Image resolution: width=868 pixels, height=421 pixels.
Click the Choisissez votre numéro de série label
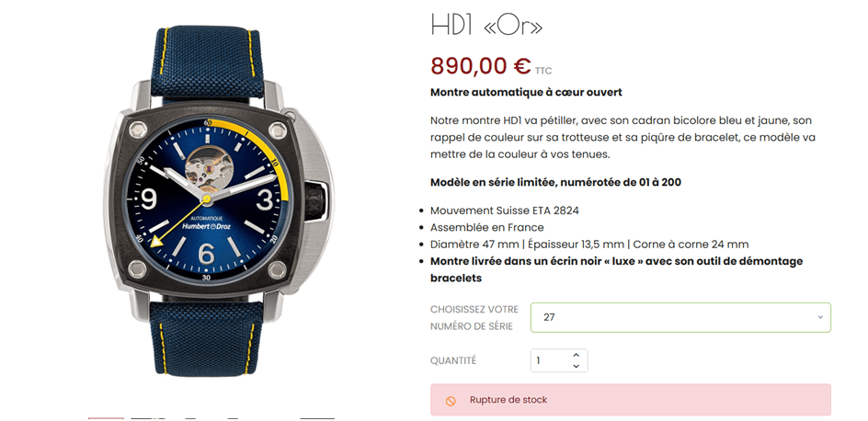pos(474,317)
